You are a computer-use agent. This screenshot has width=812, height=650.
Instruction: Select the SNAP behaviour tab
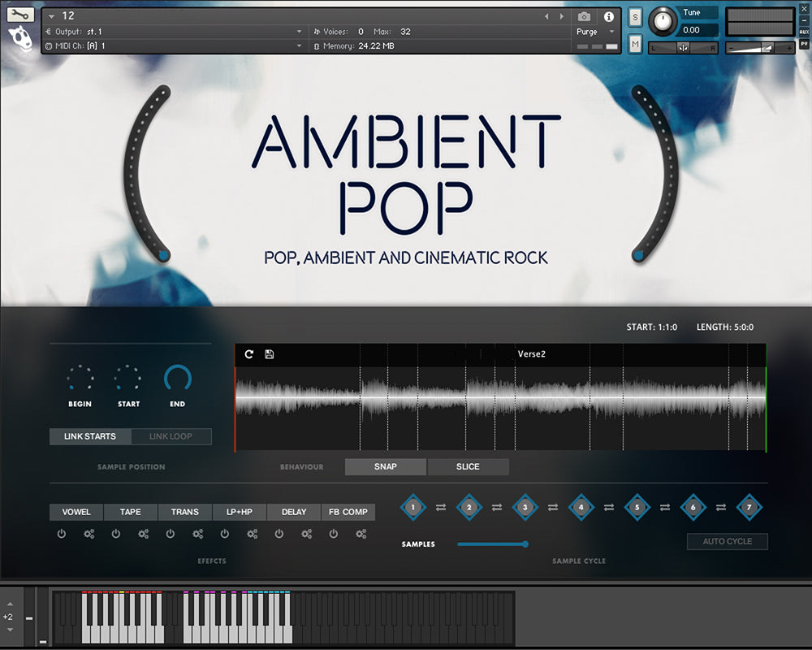[x=386, y=466]
